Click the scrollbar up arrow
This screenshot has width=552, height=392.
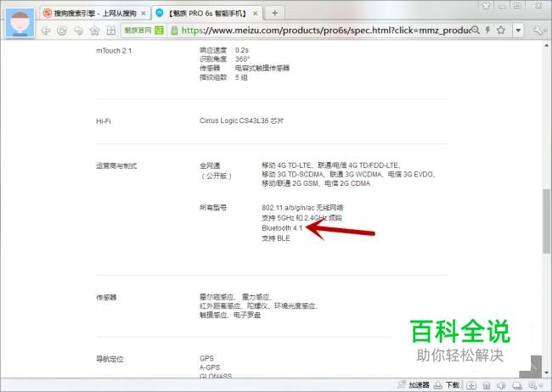tap(546, 45)
